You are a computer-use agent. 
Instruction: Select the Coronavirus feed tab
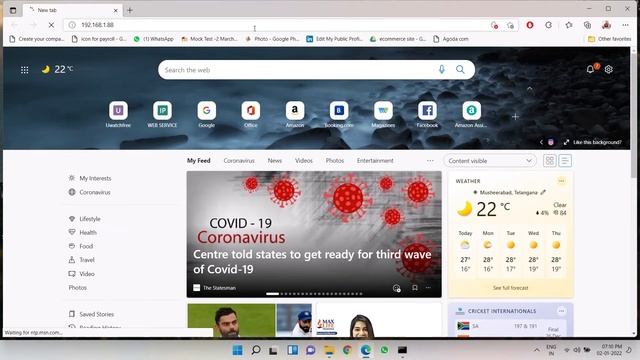tap(239, 161)
